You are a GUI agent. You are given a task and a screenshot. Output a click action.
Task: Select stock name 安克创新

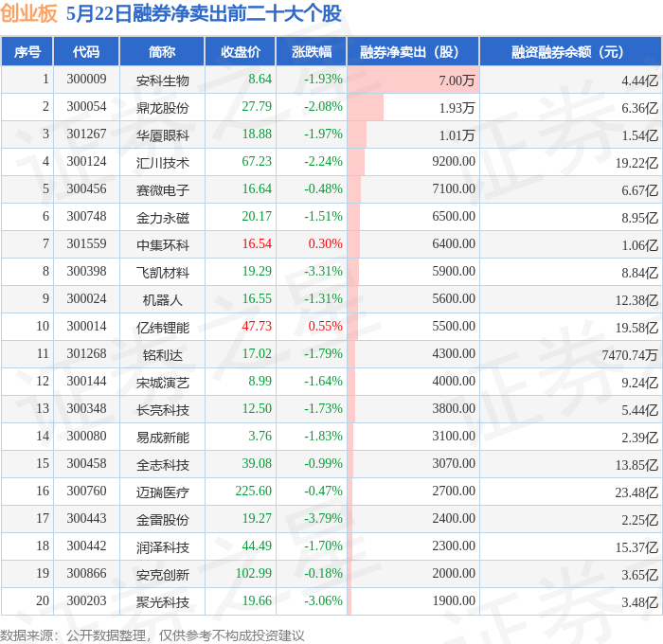point(162,575)
